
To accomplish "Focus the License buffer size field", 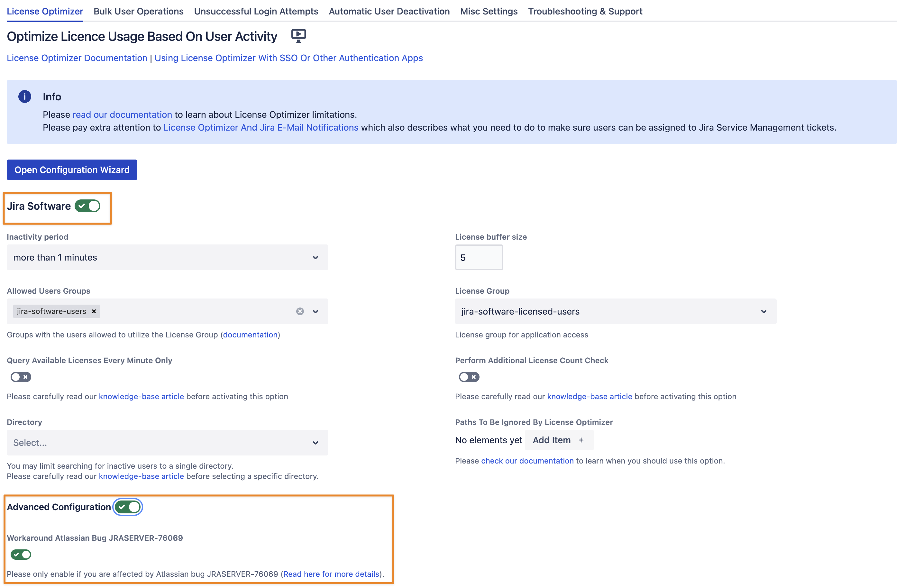I will tap(479, 257).
